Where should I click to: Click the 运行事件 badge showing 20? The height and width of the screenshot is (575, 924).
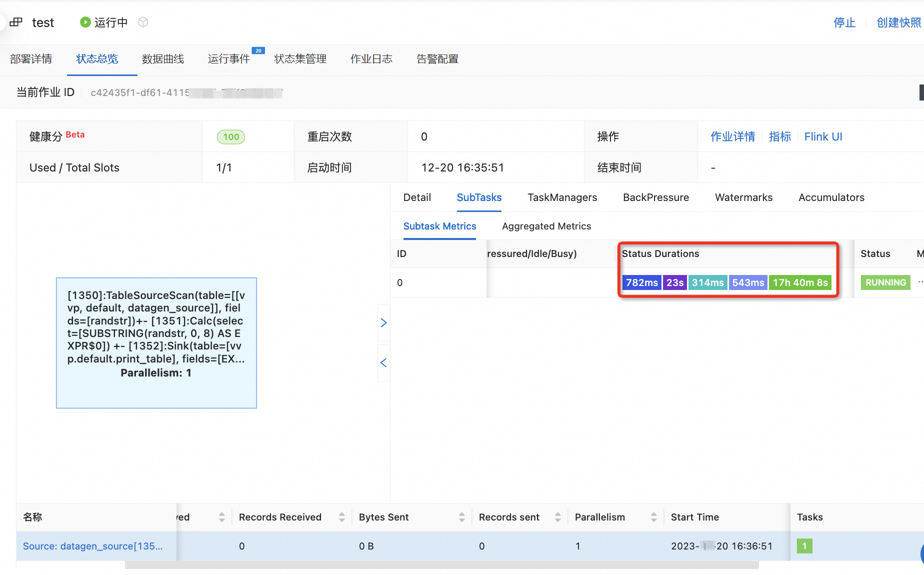258,50
